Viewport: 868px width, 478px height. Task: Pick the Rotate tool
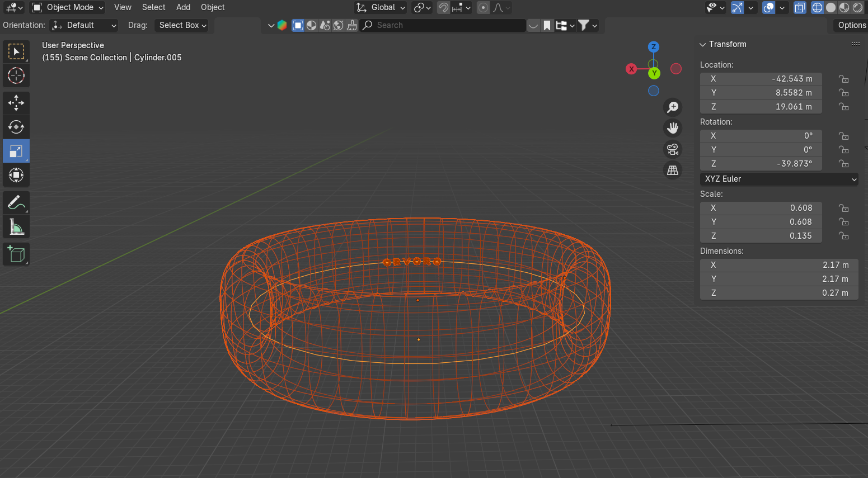tap(16, 127)
